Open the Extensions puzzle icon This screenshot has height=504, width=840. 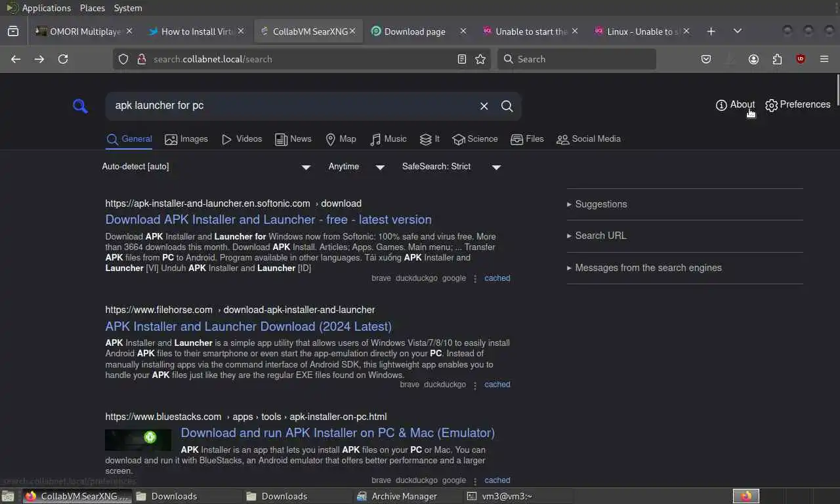(777, 59)
